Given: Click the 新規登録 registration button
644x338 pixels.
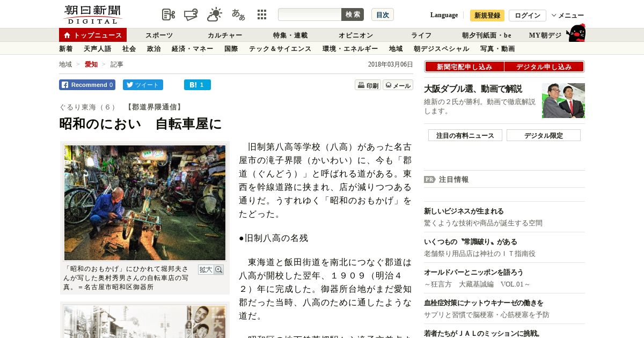Looking at the screenshot, I should pyautogui.click(x=487, y=16).
